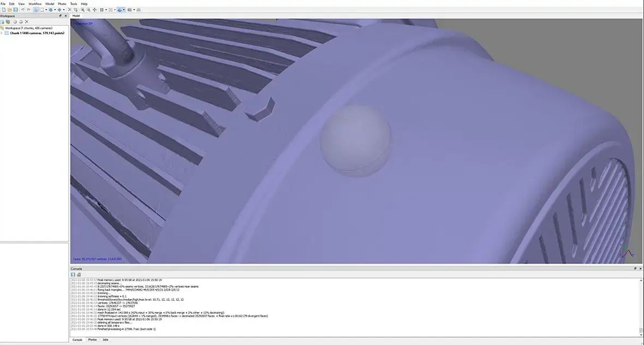644x345 pixels.
Task: Click the last main toolbar icon
Action: [x=139, y=10]
